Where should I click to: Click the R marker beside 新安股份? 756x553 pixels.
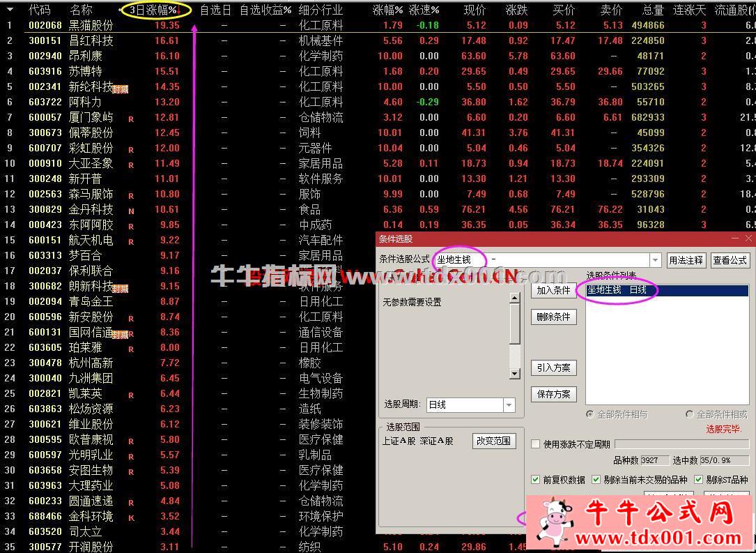131,319
